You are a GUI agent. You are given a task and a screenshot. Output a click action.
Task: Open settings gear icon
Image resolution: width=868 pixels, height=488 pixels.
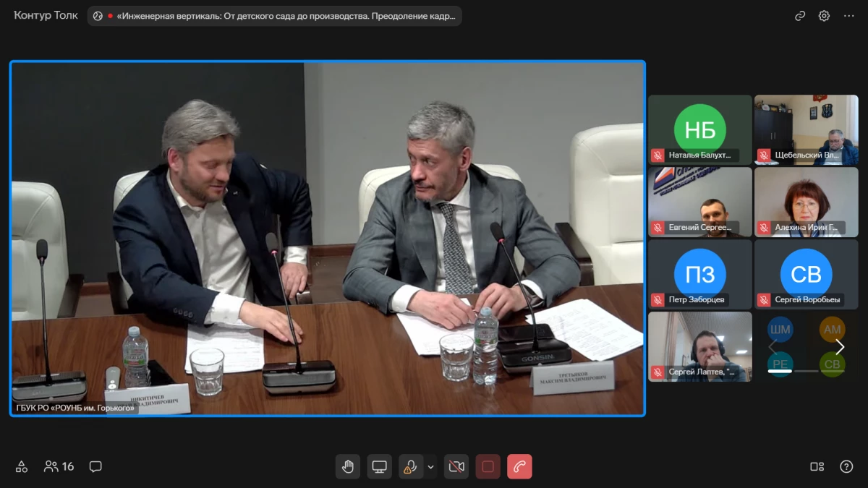point(824,16)
